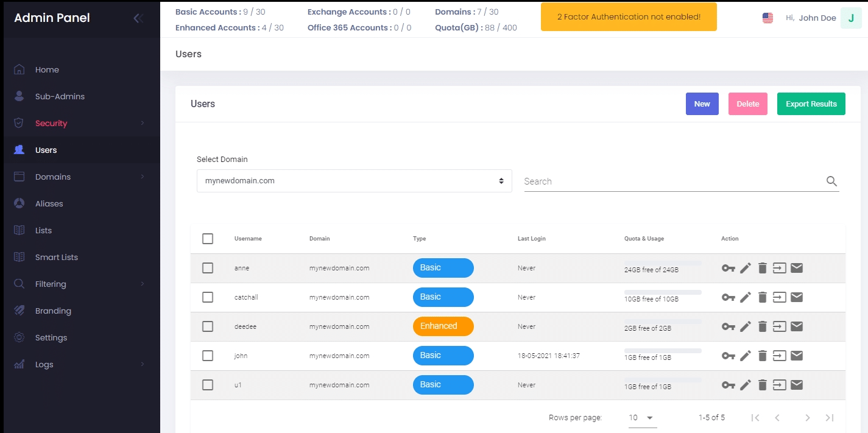
Task: Click the New button
Action: (702, 104)
